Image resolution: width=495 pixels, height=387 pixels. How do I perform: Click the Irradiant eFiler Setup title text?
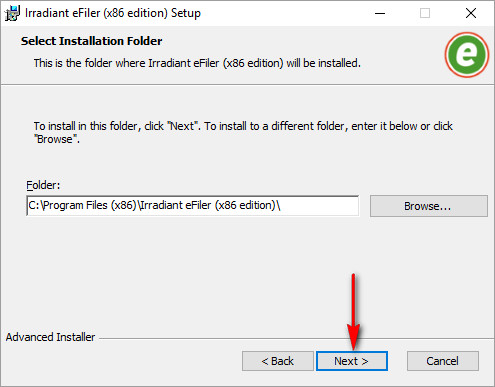click(x=113, y=13)
